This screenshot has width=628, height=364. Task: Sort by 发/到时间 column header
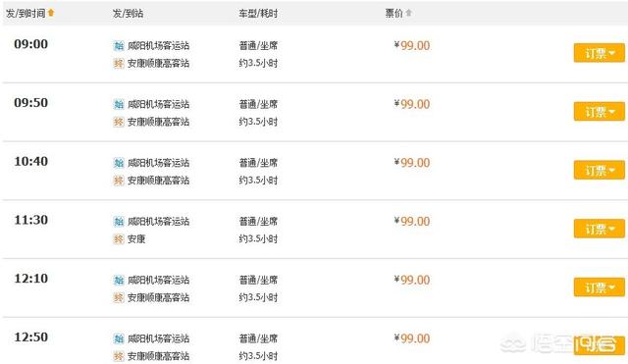(26, 13)
